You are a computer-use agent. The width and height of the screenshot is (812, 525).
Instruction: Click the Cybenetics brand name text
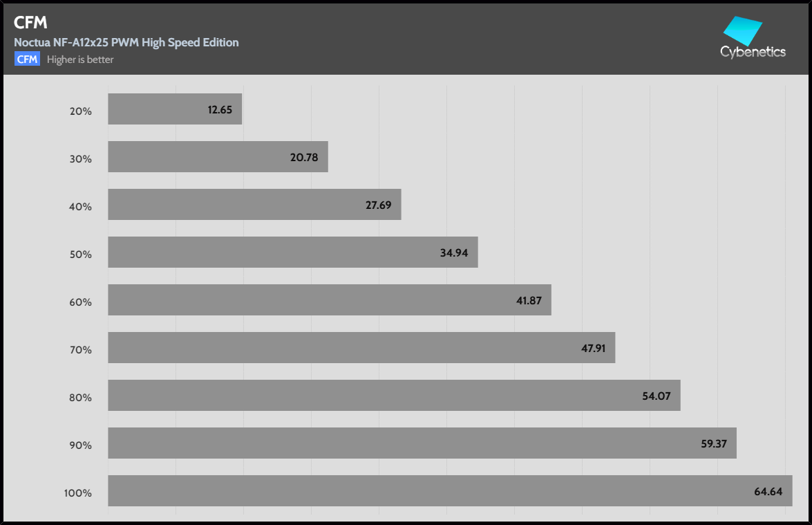point(753,52)
